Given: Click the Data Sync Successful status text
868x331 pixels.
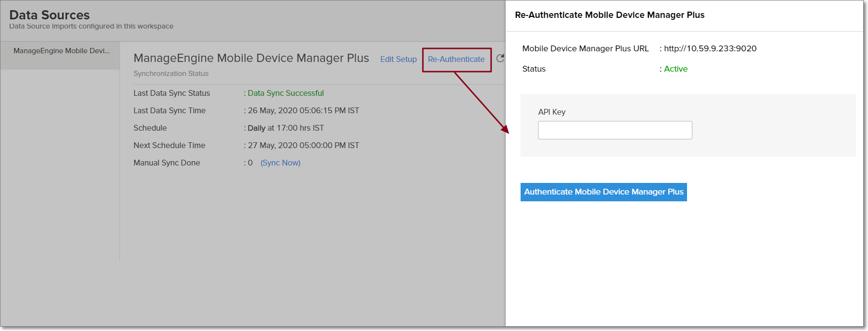Looking at the screenshot, I should (x=285, y=93).
